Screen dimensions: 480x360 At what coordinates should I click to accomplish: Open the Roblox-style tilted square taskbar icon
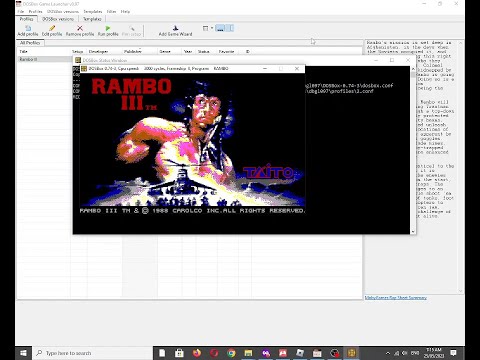tap(300, 353)
